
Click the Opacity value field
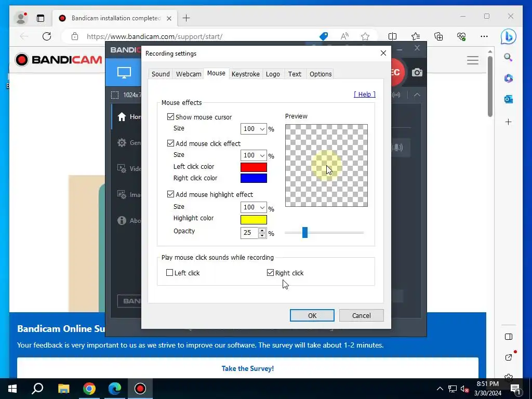(249, 233)
